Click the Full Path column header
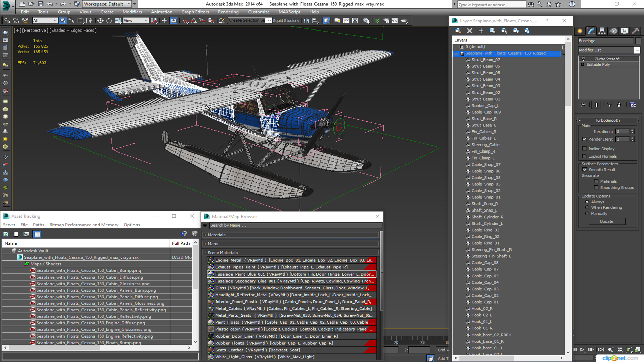This screenshot has height=362, width=644. pos(181,243)
